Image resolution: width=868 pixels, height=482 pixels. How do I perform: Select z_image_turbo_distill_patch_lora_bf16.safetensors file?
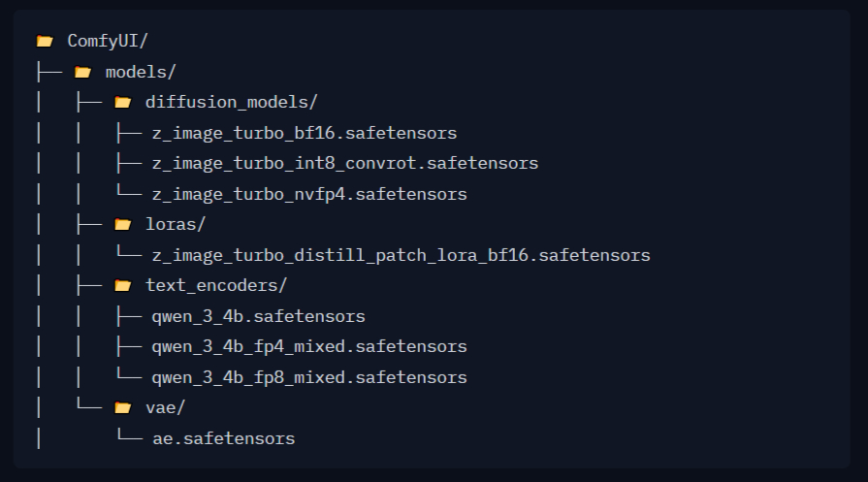402,255
